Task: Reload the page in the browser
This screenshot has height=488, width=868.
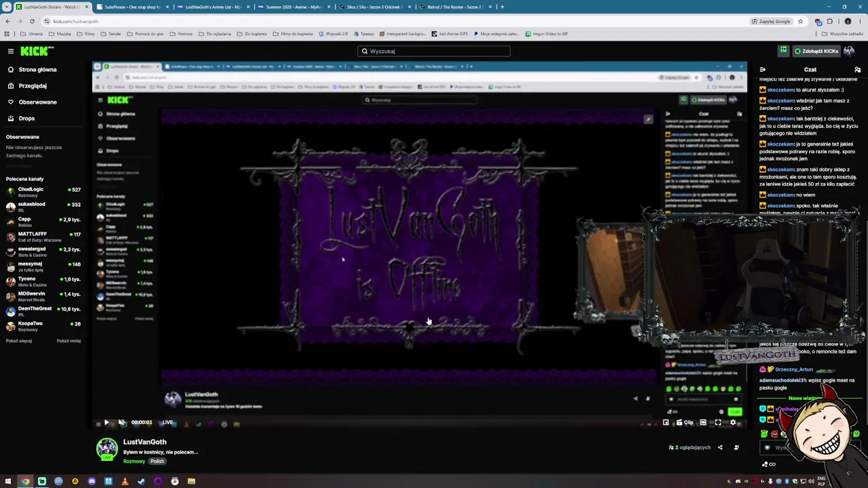Action: point(32,21)
